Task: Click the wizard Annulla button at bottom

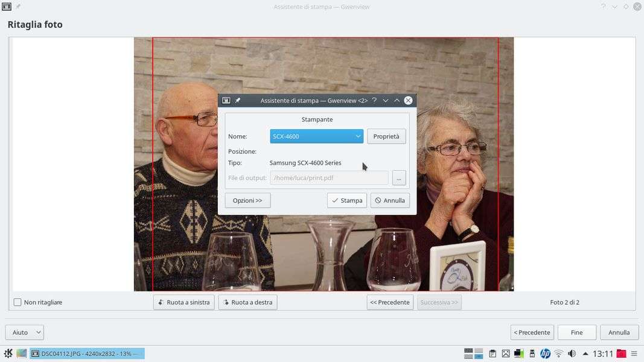Action: pyautogui.click(x=619, y=332)
